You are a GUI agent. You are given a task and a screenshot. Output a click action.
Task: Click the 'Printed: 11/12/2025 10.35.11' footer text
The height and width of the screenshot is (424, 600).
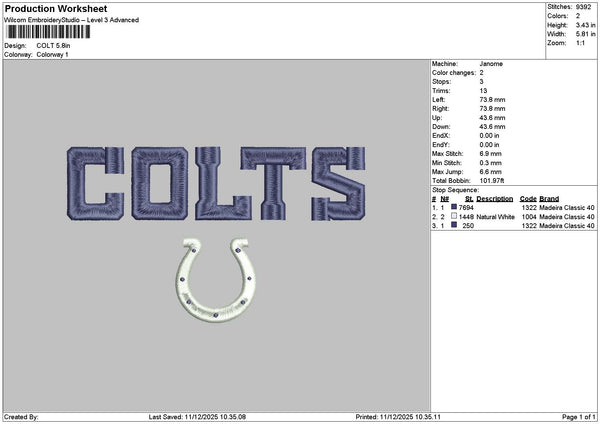pos(398,417)
